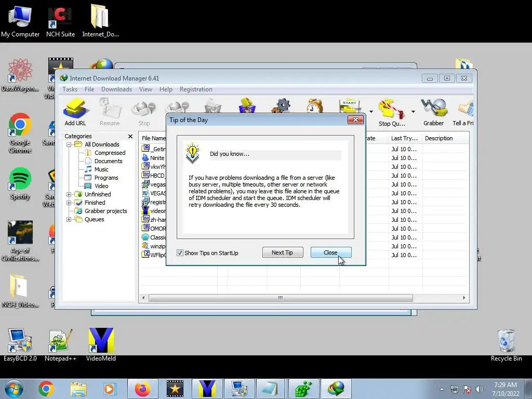Open Internet_Do... folder on desktop
The height and width of the screenshot is (399, 532).
pos(100,21)
